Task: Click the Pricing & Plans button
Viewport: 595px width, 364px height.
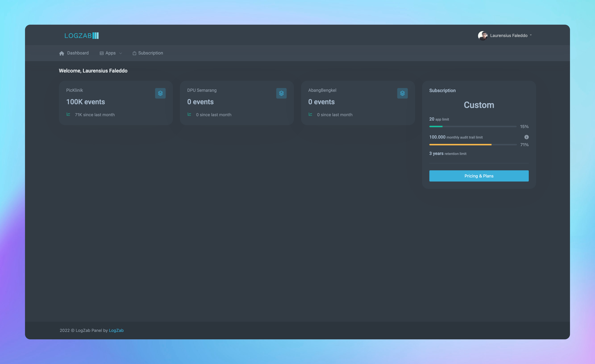Action: click(x=479, y=176)
